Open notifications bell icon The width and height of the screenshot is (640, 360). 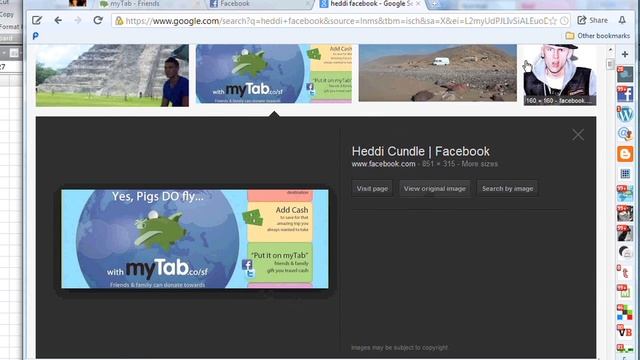pos(622,20)
